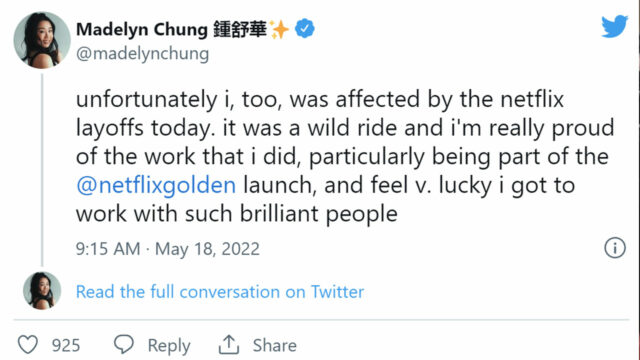
Task: Click the blue verified badge
Action: pos(304,29)
